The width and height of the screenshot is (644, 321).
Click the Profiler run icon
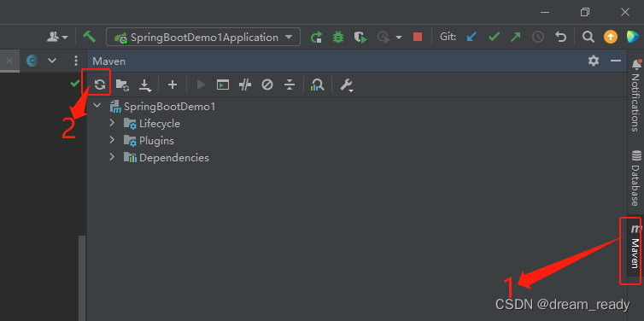tap(383, 38)
